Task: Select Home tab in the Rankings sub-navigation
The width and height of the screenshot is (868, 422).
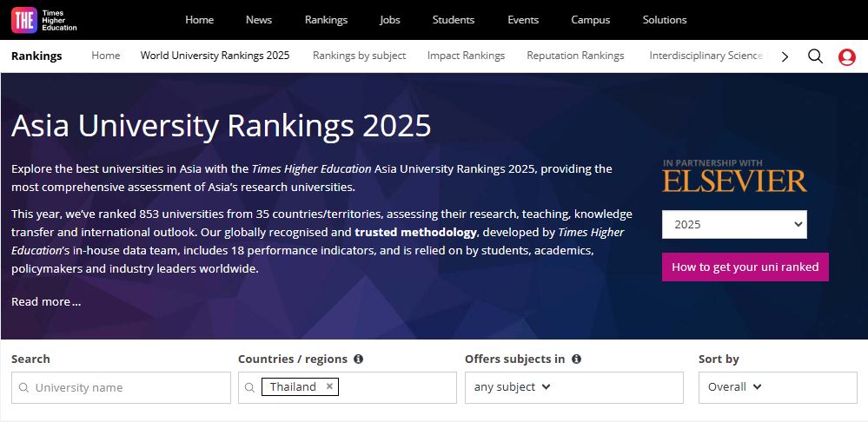Action: pyautogui.click(x=106, y=56)
